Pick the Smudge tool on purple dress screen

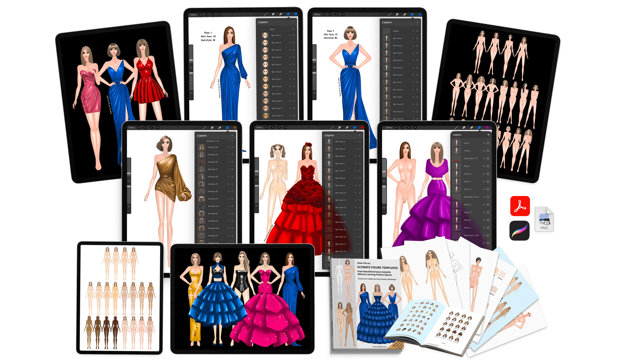click(464, 128)
